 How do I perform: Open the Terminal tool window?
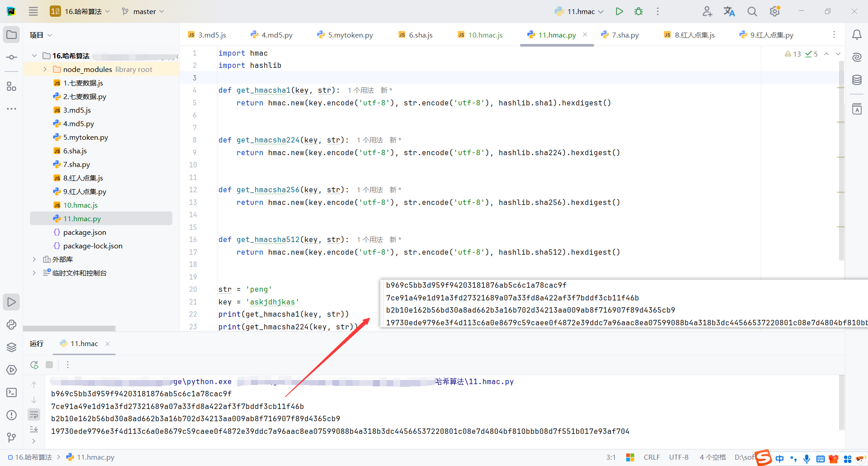(x=11, y=392)
